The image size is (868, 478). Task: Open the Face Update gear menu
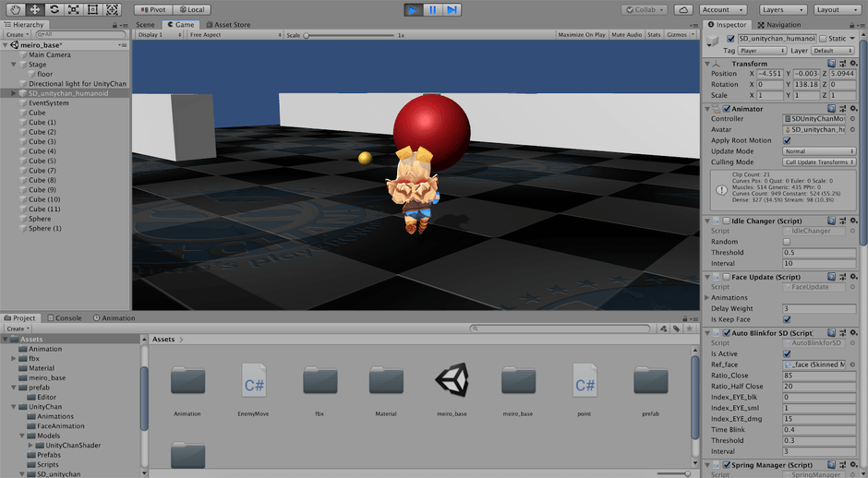coord(853,277)
